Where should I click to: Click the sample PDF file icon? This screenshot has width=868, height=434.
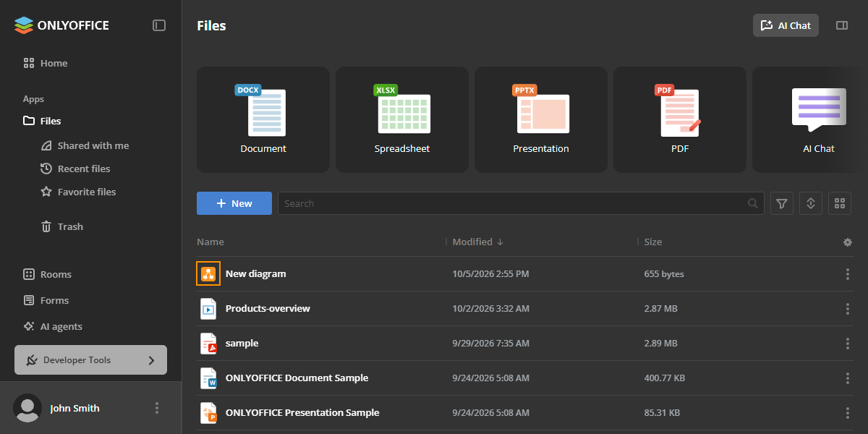[208, 343]
